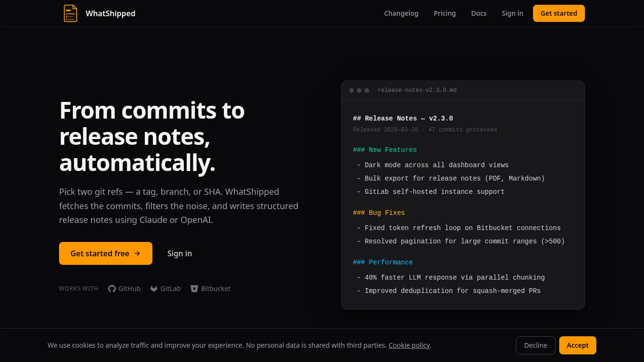Screen dimensions: 644x362
Task: Click the New Features heading in preview
Action: point(385,150)
